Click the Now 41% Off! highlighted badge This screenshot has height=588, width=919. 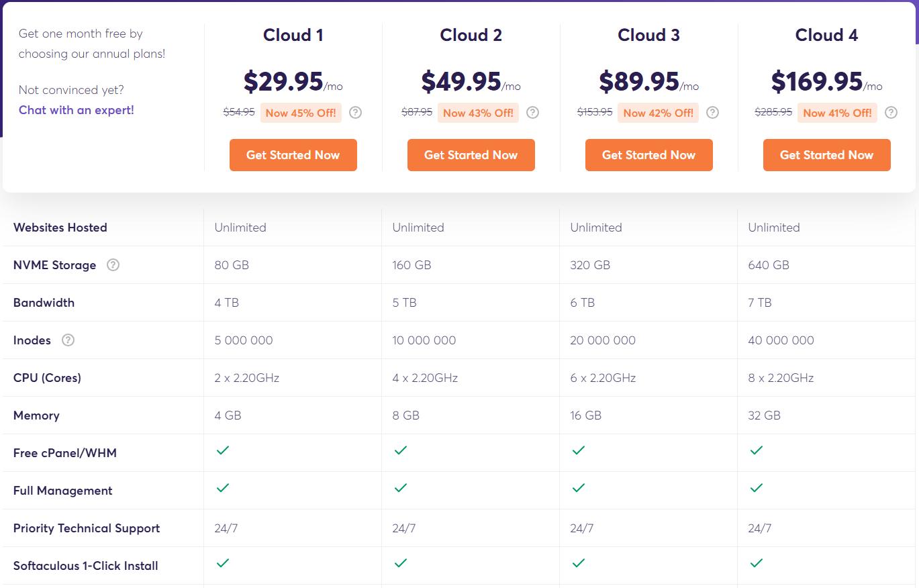pos(837,113)
